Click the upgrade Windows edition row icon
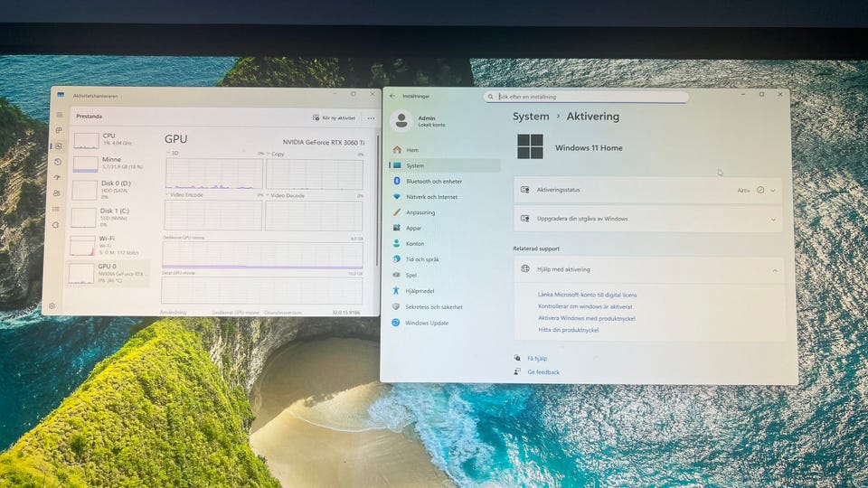The width and height of the screenshot is (868, 488). pos(524,219)
